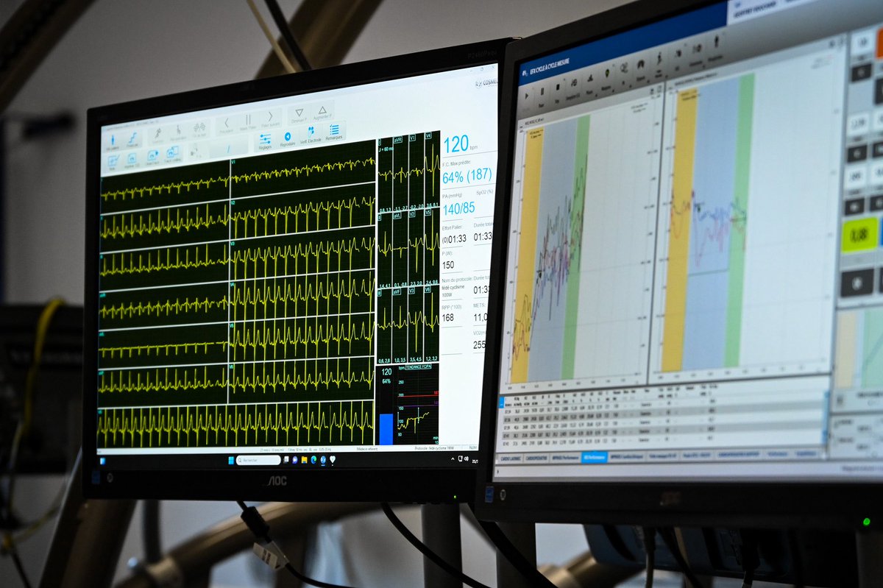The height and width of the screenshot is (588, 883).
Task: Open the volume icon in system tray
Action: click(467, 458)
